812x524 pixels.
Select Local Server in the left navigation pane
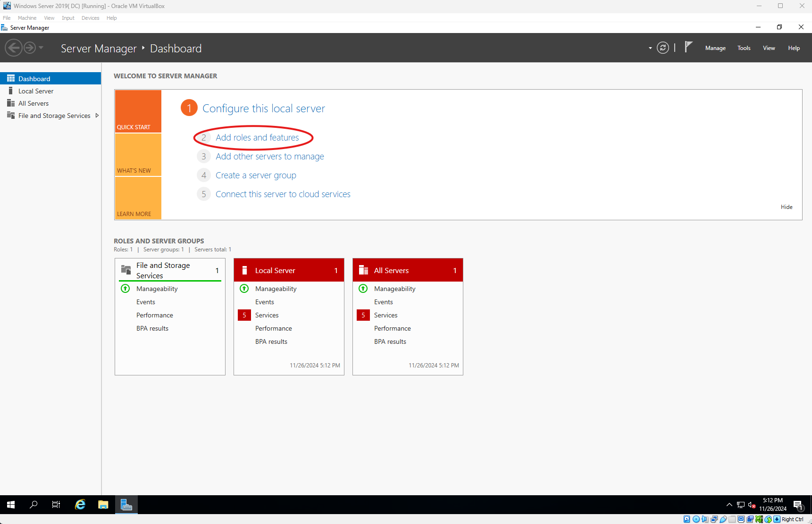point(50,91)
